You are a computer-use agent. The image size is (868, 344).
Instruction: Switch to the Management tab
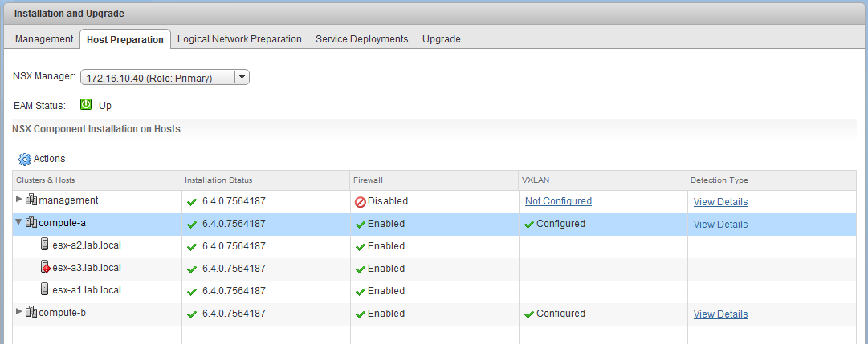point(44,39)
